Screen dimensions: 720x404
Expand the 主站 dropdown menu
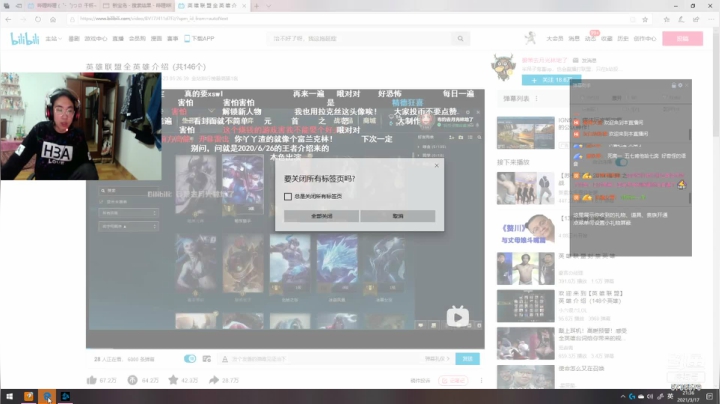tap(53, 39)
